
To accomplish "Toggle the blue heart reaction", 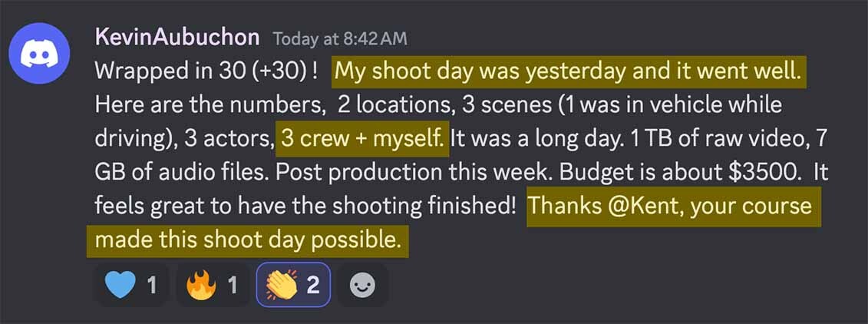I will click(x=130, y=285).
